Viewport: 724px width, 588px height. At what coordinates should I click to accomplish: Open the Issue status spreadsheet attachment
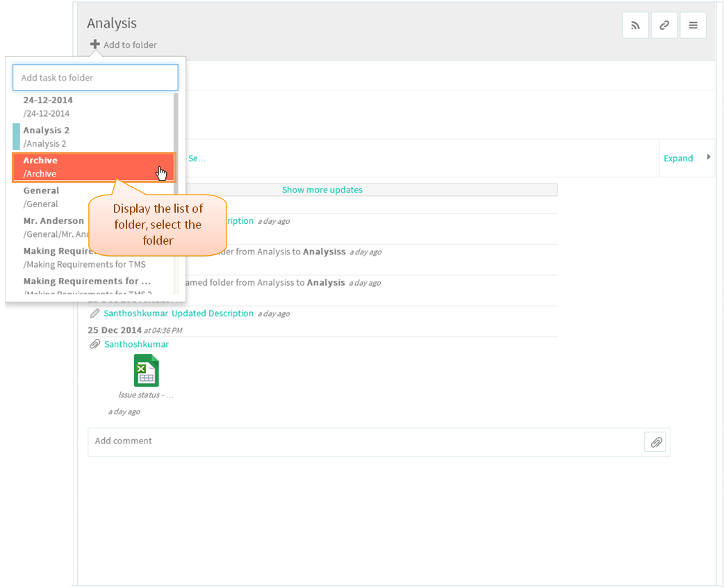(147, 370)
